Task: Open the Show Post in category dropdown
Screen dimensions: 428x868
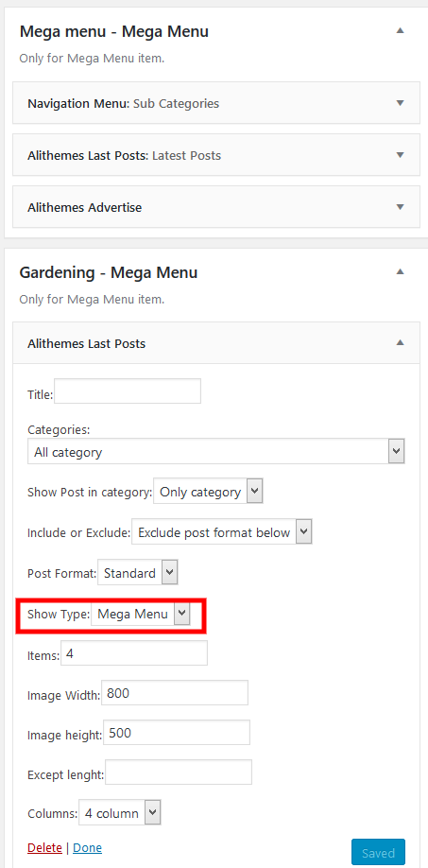Action: pos(208,492)
